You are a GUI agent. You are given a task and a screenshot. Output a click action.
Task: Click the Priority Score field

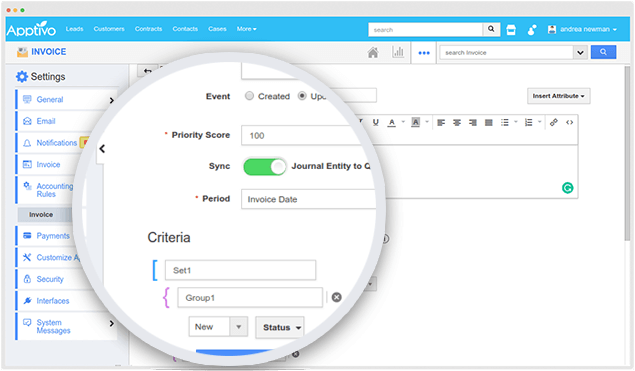click(302, 135)
